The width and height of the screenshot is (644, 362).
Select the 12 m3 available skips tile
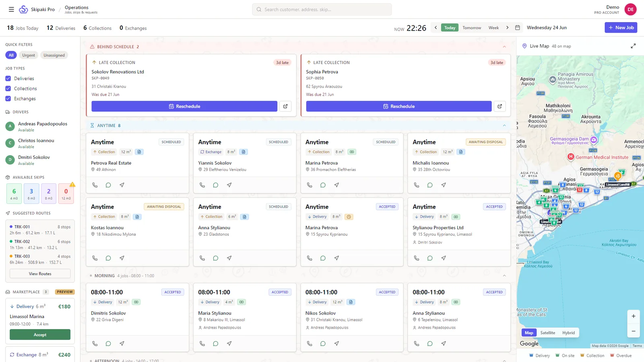click(x=66, y=193)
